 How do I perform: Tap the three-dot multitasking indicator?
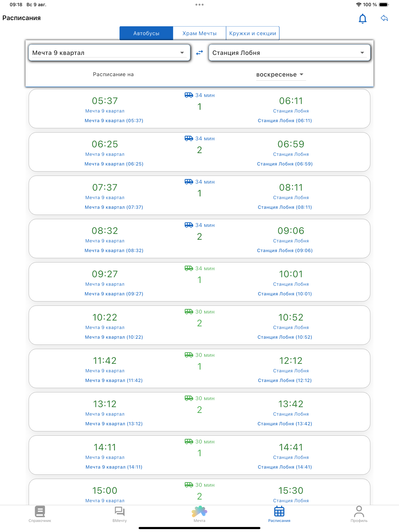click(x=199, y=5)
